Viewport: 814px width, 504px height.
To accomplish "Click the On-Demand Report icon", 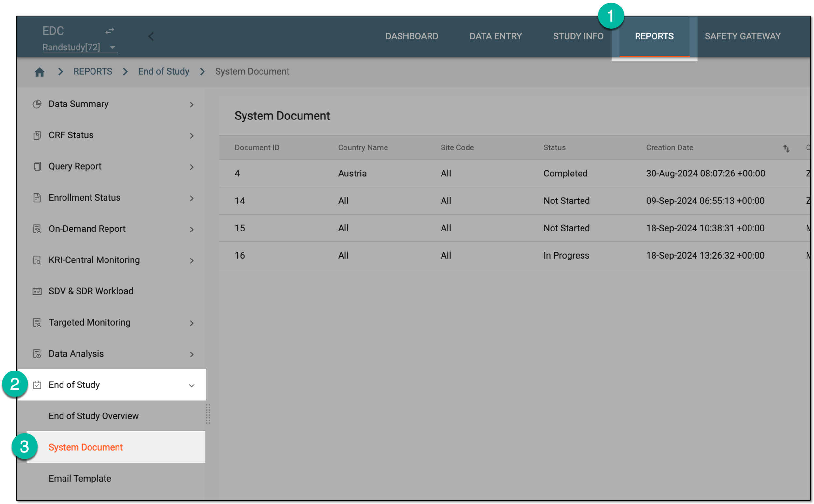I will coord(37,229).
